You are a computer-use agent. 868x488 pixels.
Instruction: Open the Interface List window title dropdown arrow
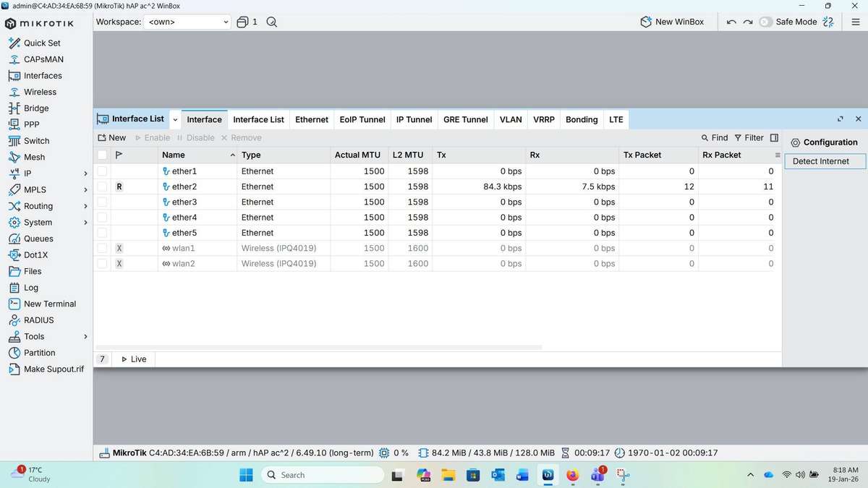click(x=174, y=119)
